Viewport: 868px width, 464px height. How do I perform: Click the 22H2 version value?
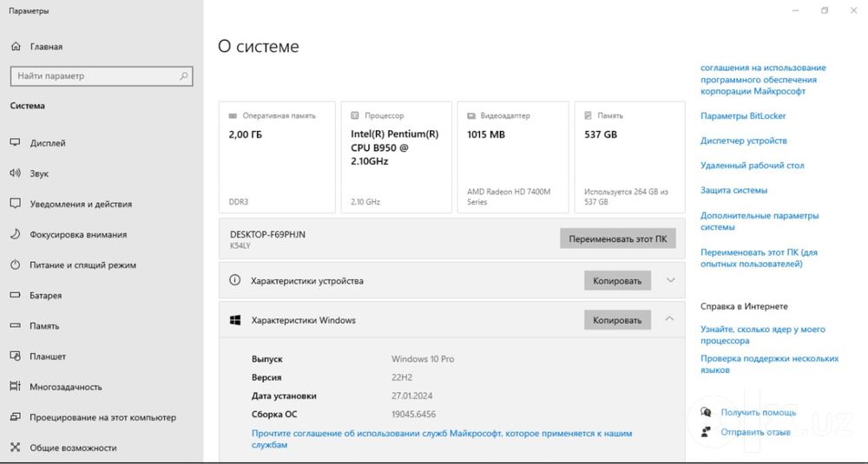pos(402,377)
